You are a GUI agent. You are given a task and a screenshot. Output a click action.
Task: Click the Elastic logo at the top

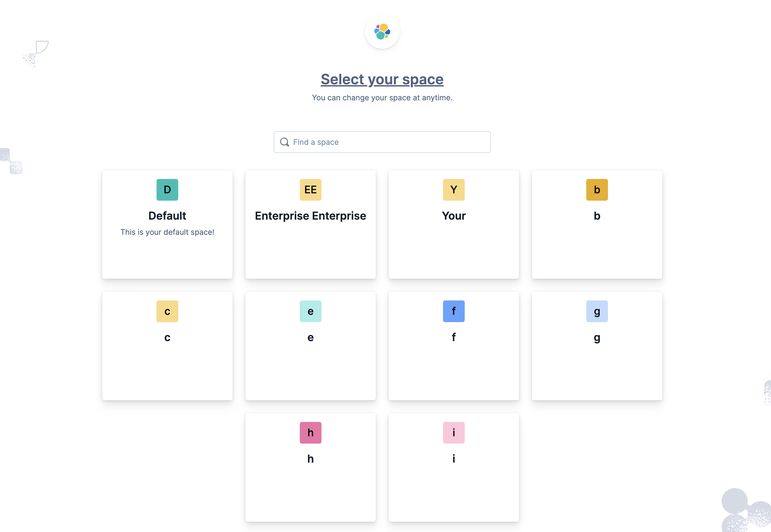[x=382, y=31]
